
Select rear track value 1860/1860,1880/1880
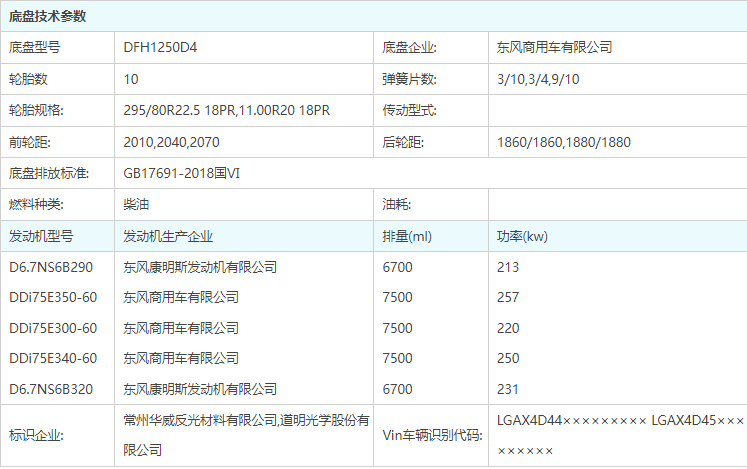[564, 142]
